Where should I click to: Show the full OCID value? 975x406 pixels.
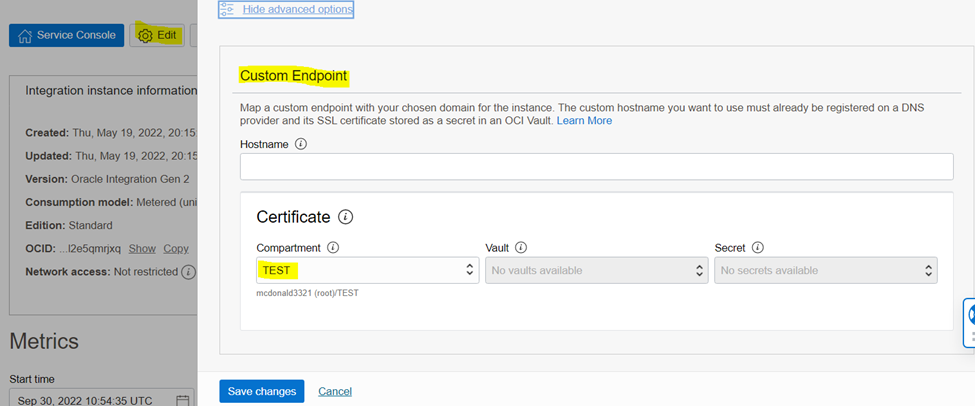coord(142,248)
